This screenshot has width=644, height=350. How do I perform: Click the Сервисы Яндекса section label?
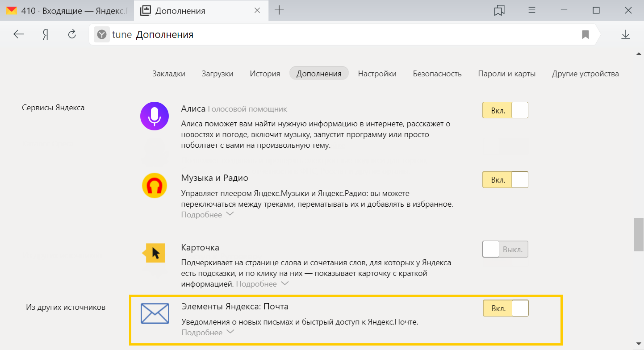point(53,108)
